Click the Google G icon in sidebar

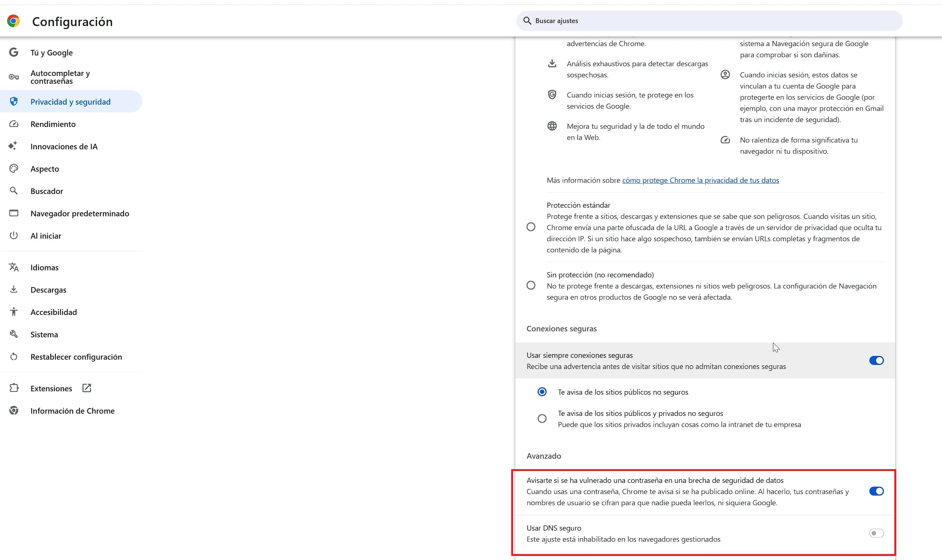(13, 52)
